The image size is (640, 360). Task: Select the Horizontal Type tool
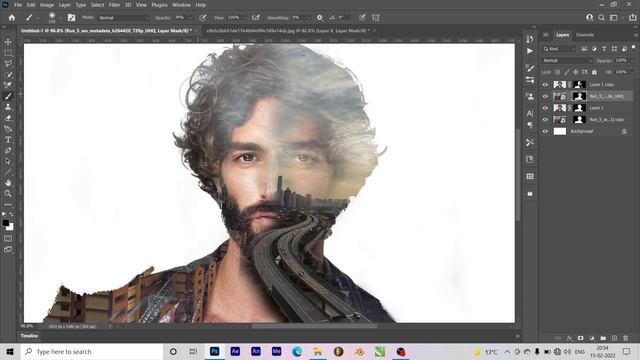tap(8, 140)
